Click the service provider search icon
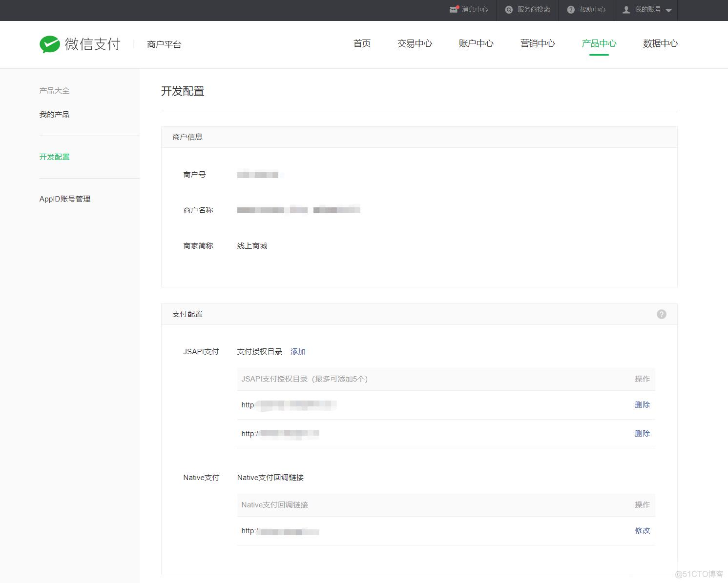728x583 pixels. click(x=509, y=10)
